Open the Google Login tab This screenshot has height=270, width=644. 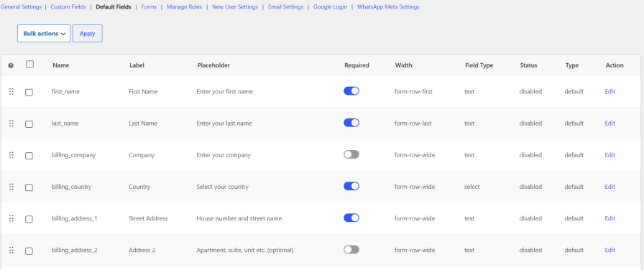pyautogui.click(x=330, y=7)
